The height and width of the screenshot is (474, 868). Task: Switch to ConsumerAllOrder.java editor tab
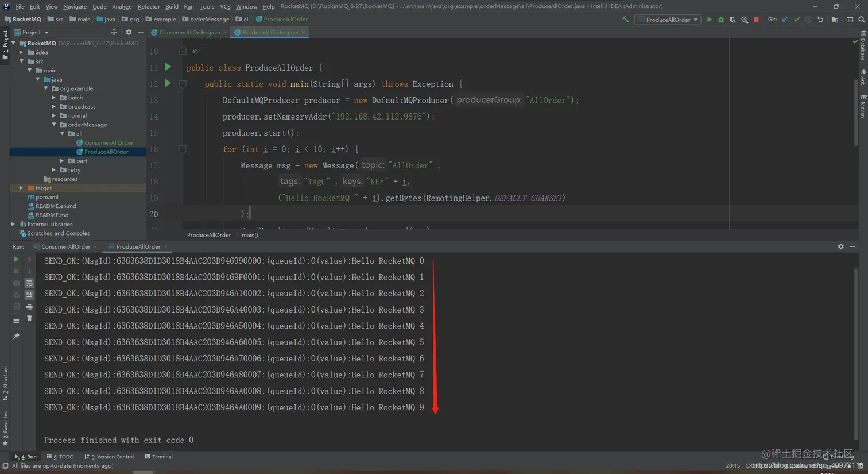(x=189, y=32)
